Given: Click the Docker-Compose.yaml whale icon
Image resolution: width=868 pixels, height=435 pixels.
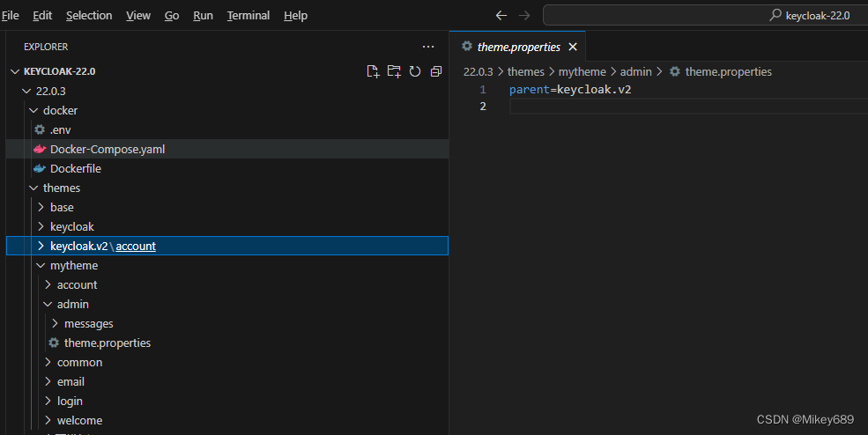Looking at the screenshot, I should (40, 149).
